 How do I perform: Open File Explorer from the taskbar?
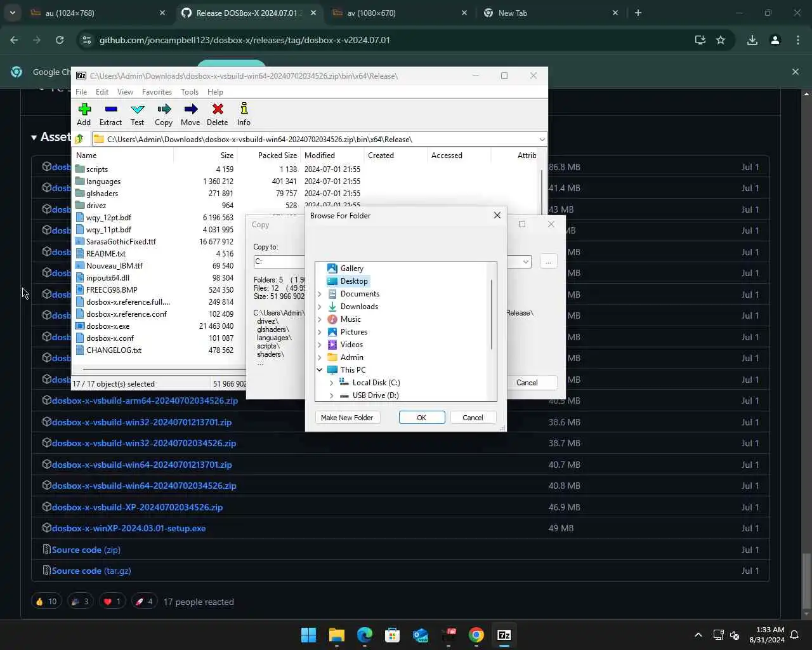336,635
